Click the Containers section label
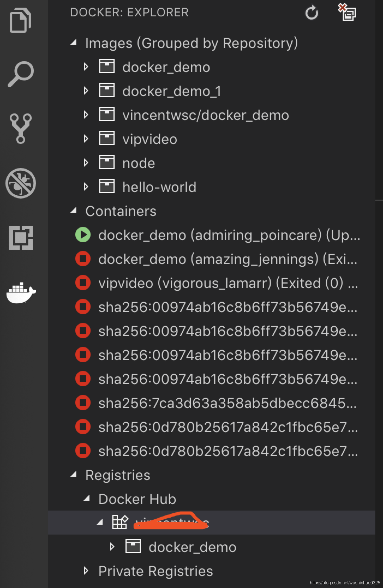383x588 pixels. (x=121, y=211)
